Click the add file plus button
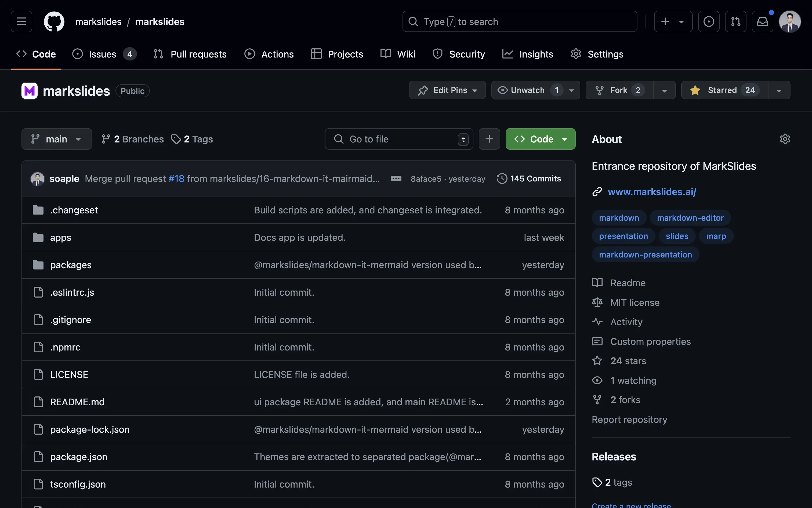 489,139
